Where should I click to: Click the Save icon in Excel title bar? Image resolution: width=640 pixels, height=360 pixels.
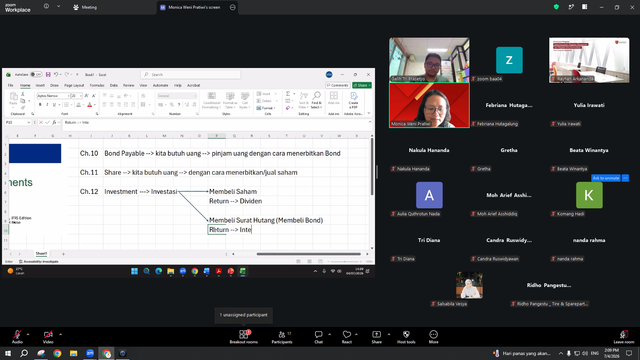[x=48, y=75]
